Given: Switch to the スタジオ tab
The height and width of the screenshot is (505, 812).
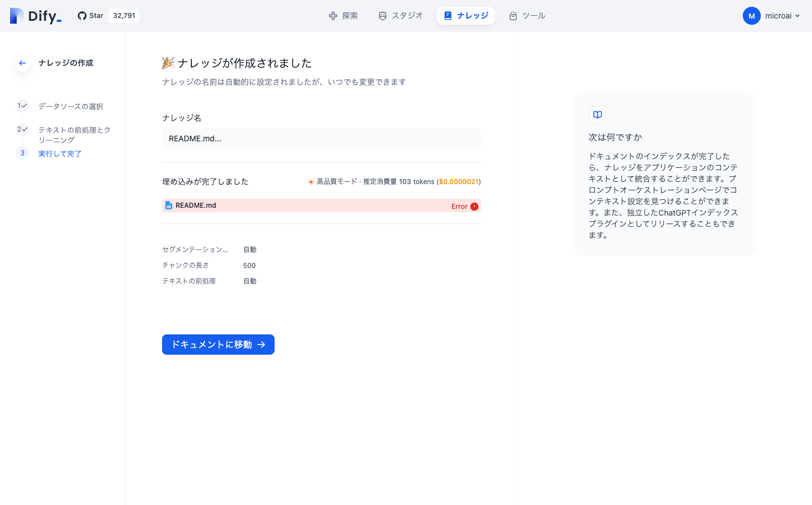Looking at the screenshot, I should pos(401,16).
